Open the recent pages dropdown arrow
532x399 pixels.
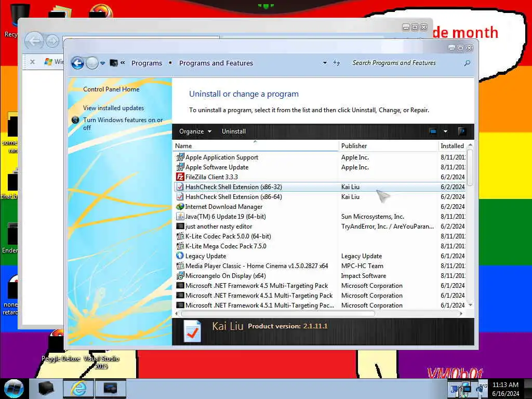pos(102,63)
